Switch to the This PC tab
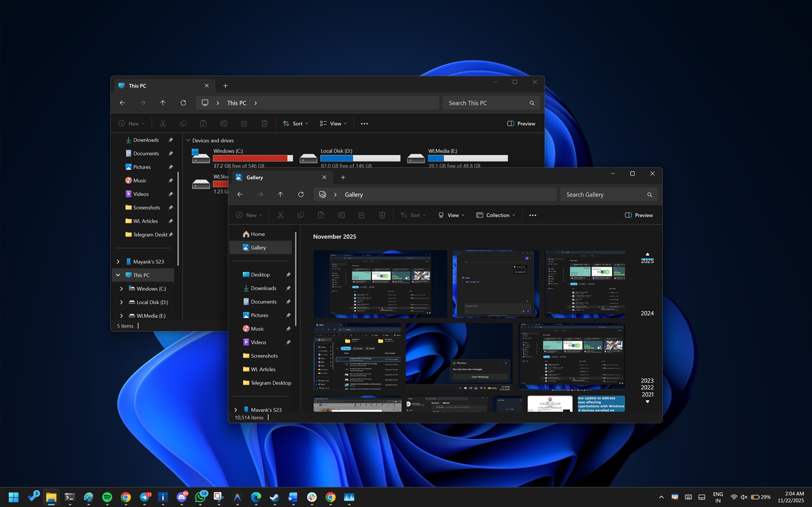This screenshot has height=507, width=812. coord(138,85)
